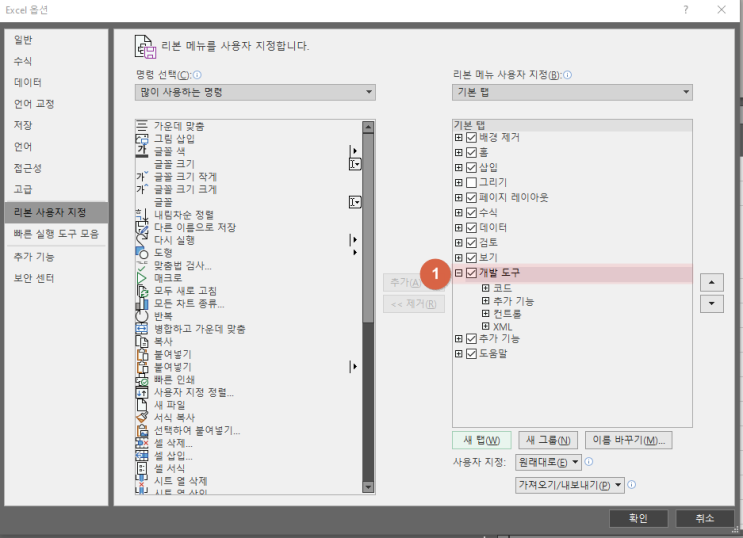Screen dimensions: 743x538
Task: Click the 빠른 인쇄 icon
Action: click(x=142, y=380)
